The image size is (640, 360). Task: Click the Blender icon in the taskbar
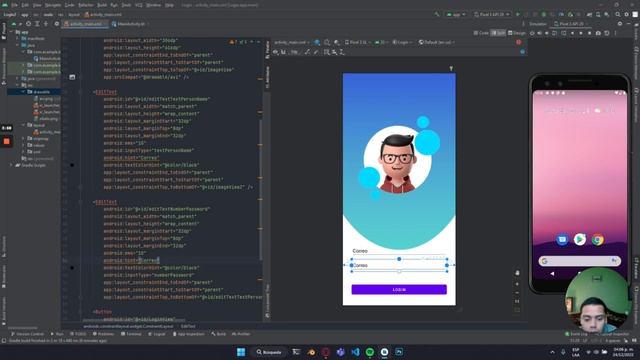tap(311, 352)
